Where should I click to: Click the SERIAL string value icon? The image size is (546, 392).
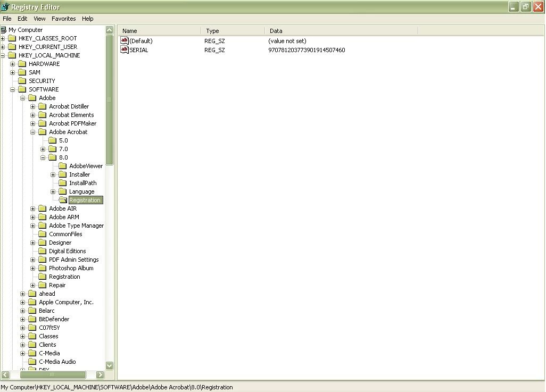[x=125, y=50]
